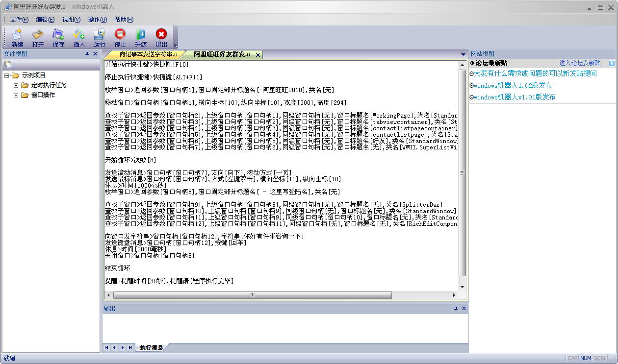The width and height of the screenshot is (618, 364).
Task: Expand the 窗口操作 tree node
Action: click(16, 95)
